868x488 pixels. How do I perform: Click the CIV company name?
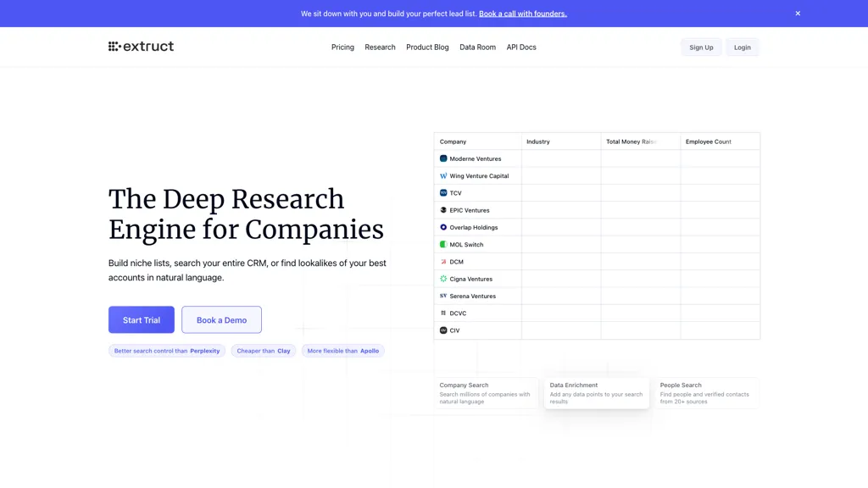point(454,330)
